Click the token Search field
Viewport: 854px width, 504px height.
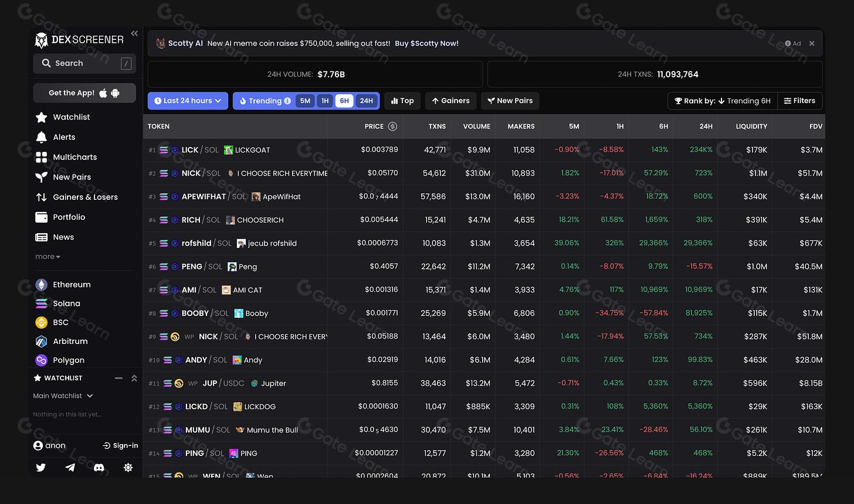click(84, 63)
